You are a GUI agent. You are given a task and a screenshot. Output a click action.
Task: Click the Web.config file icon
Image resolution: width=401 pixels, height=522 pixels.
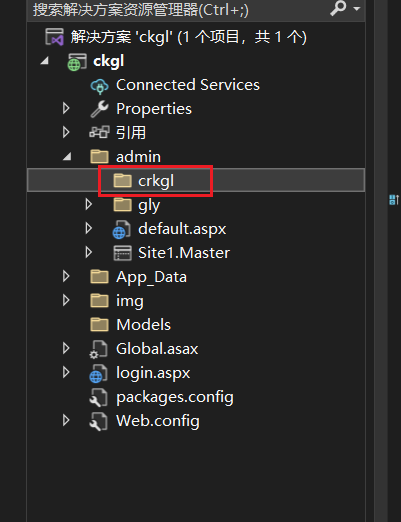(x=99, y=421)
